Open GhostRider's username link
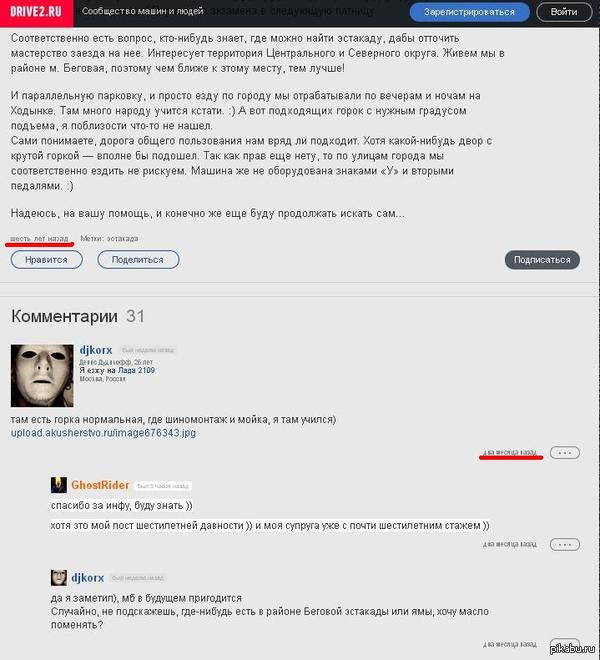This screenshot has width=600, height=660. click(100, 485)
